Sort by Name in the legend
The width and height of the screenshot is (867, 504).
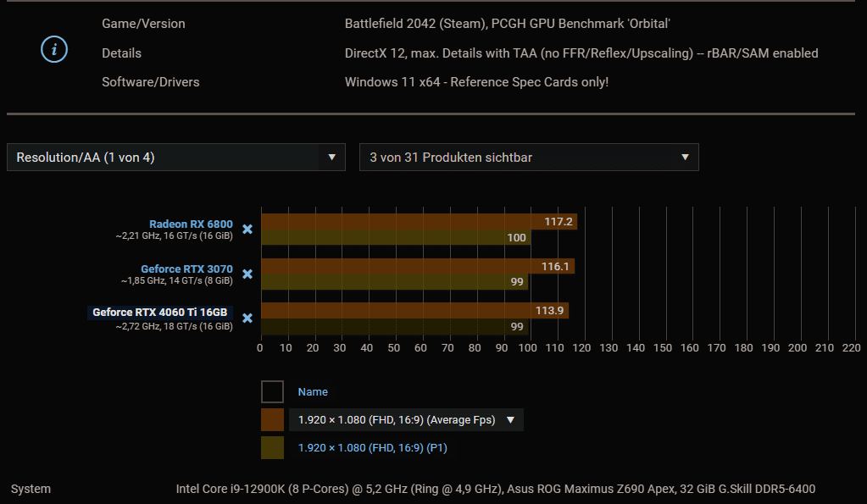click(313, 392)
